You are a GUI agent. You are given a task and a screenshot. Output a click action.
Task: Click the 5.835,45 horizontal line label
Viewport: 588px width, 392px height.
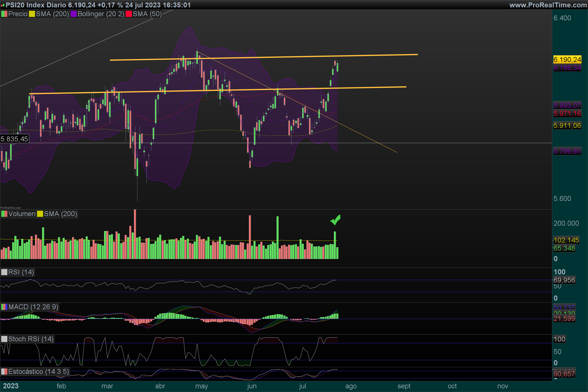(x=14, y=139)
